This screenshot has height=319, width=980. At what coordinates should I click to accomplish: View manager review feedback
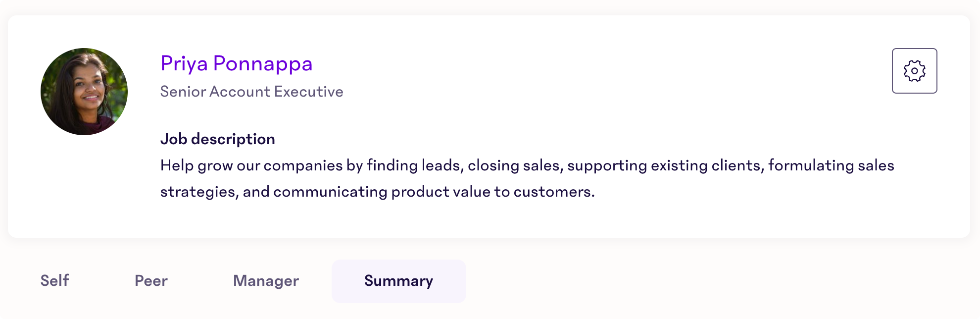point(266,281)
